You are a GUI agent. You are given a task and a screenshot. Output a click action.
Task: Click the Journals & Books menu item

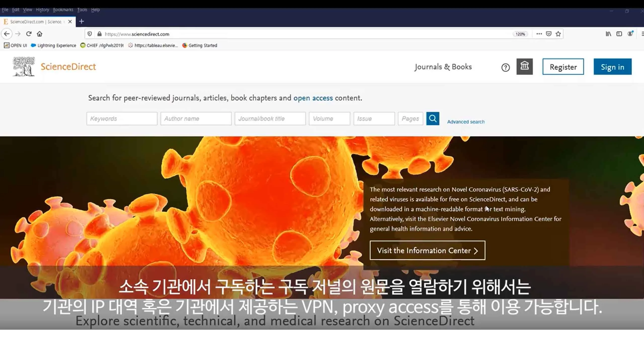443,67
